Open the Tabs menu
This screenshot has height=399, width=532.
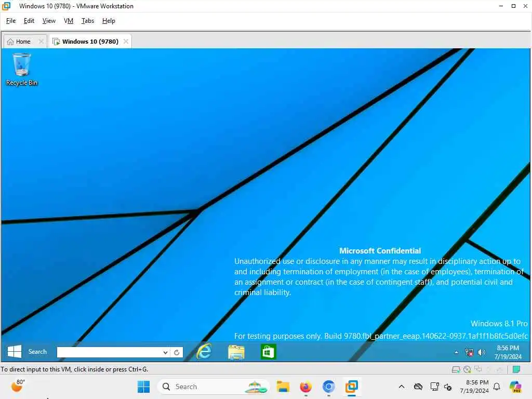click(87, 21)
